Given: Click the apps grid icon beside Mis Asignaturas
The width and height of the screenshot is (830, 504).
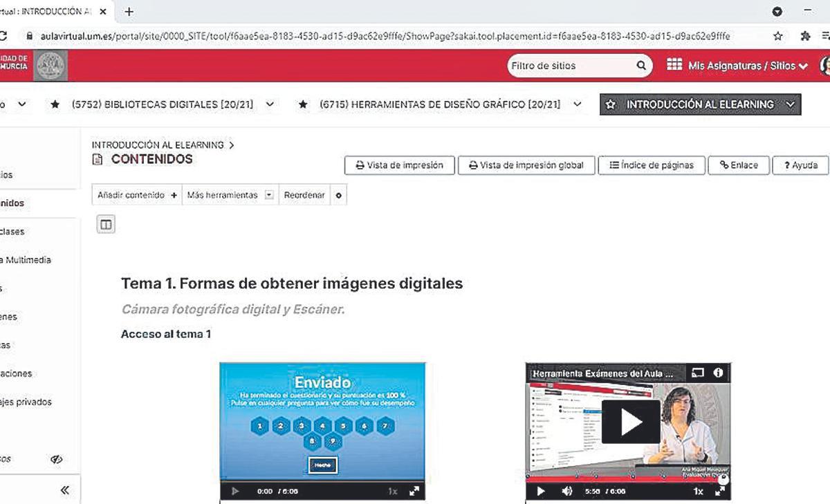Looking at the screenshot, I should pyautogui.click(x=674, y=65).
